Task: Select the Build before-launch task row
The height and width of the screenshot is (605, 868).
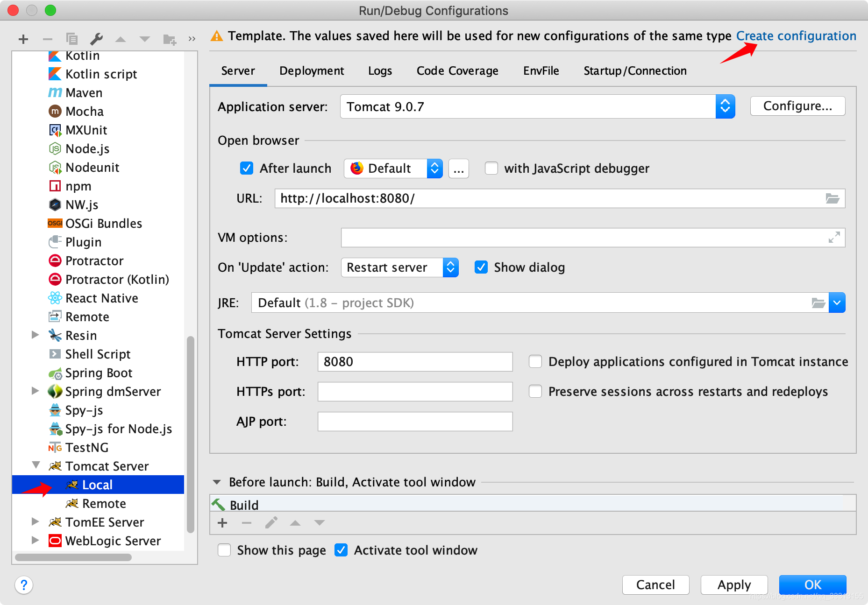Action: [x=533, y=504]
